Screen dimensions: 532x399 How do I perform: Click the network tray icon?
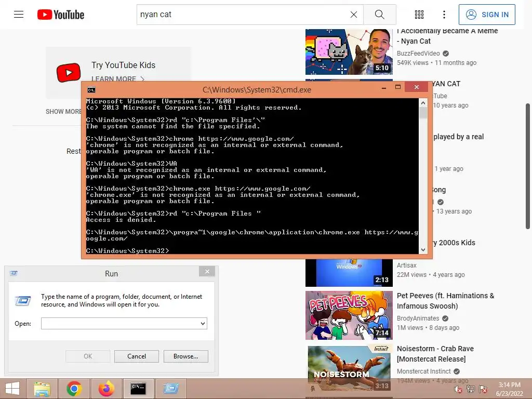[471, 389]
